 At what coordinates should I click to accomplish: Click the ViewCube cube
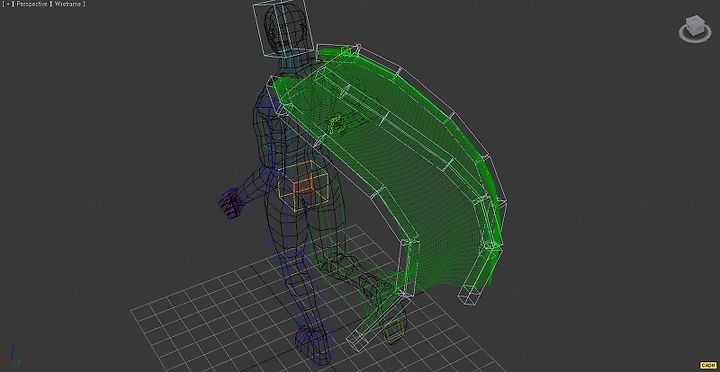[x=695, y=25]
